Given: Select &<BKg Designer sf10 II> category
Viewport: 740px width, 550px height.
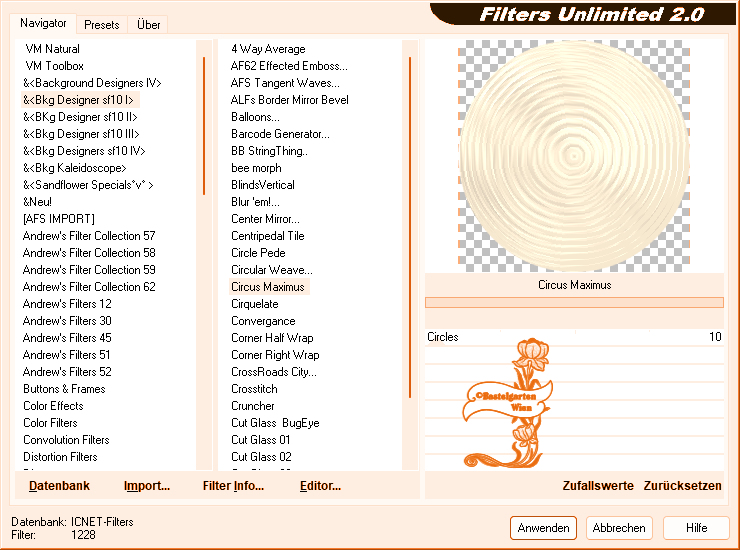Looking at the screenshot, I should click(80, 117).
